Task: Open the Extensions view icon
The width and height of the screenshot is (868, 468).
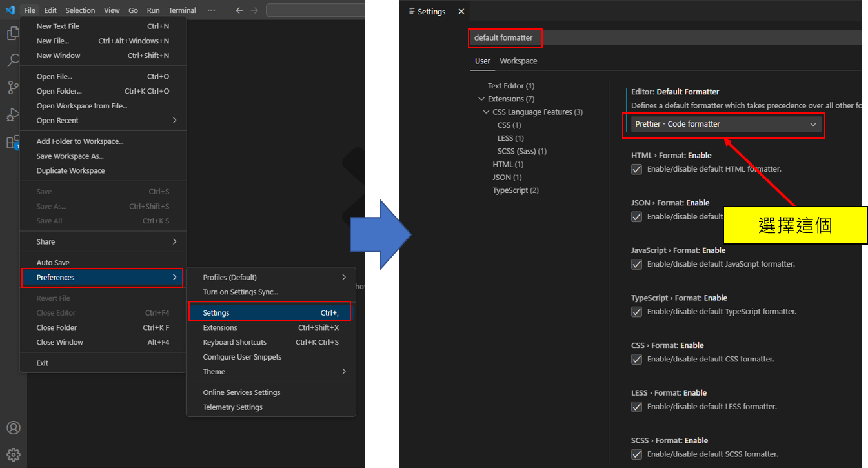Action: point(13,142)
